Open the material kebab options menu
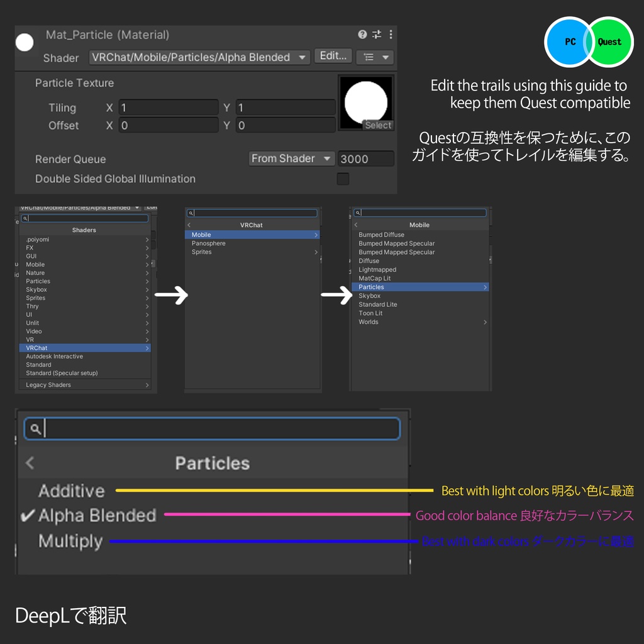This screenshot has width=644, height=644. point(391,35)
